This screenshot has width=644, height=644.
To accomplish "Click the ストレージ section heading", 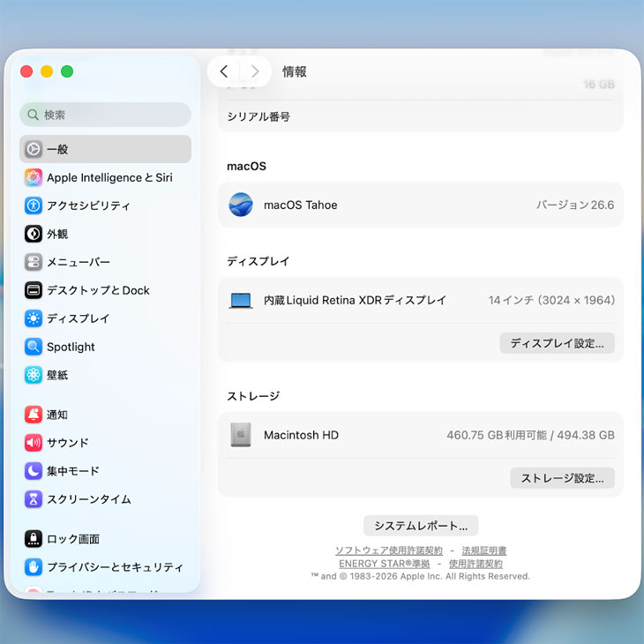I will point(253,396).
